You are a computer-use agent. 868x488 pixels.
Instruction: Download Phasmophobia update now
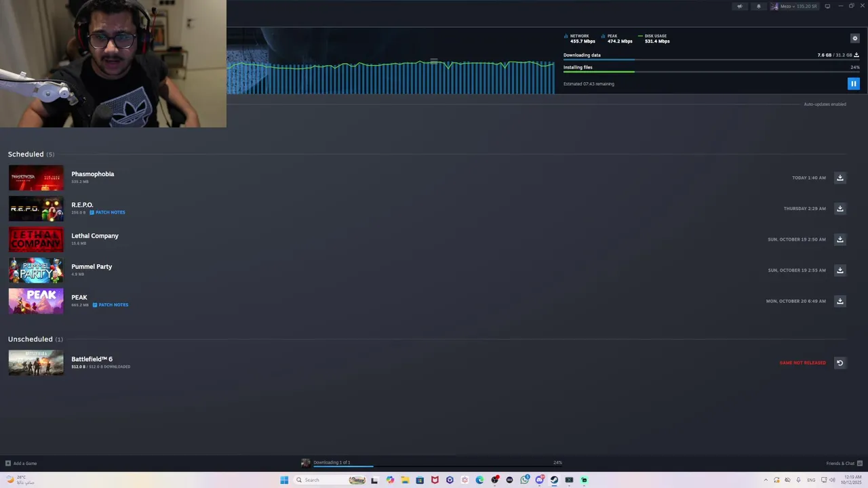840,178
